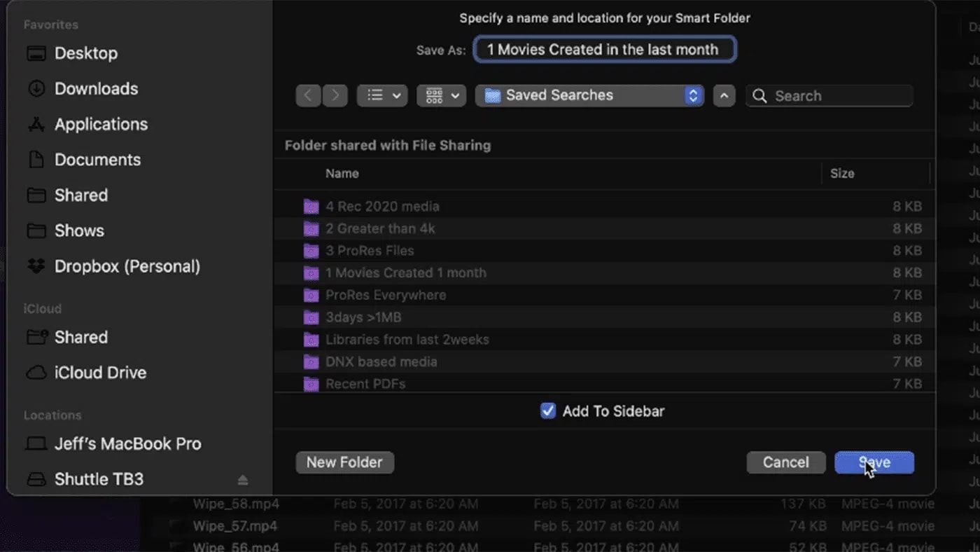Viewport: 980px width, 552px height.
Task: Go to Applications in sidebar
Action: click(101, 125)
